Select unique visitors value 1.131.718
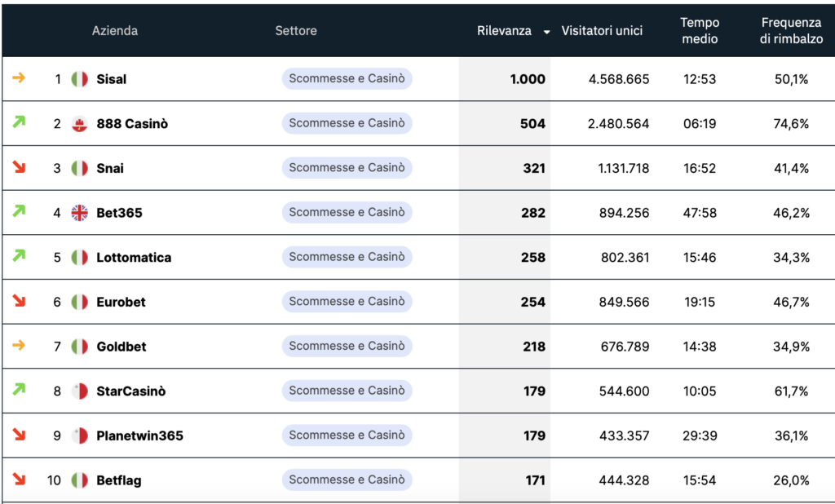 coord(624,168)
